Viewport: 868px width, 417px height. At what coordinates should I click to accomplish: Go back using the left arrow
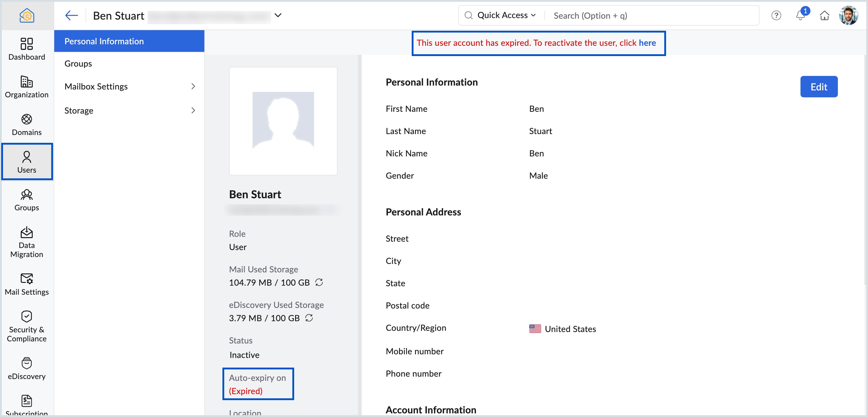[71, 15]
